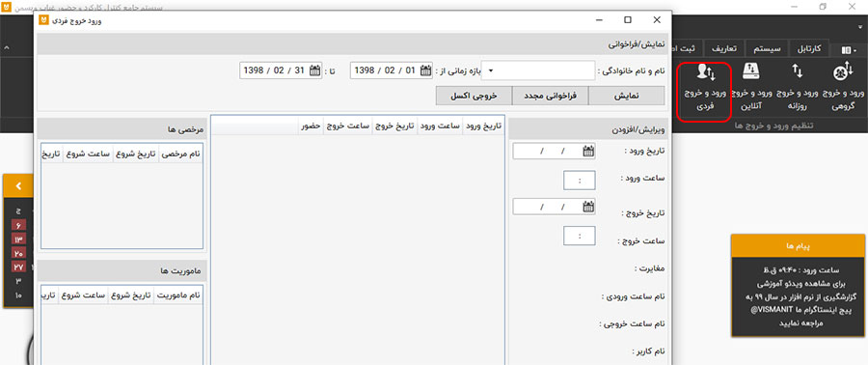
Task: Select the ساعت خروج column header
Action: point(348,126)
